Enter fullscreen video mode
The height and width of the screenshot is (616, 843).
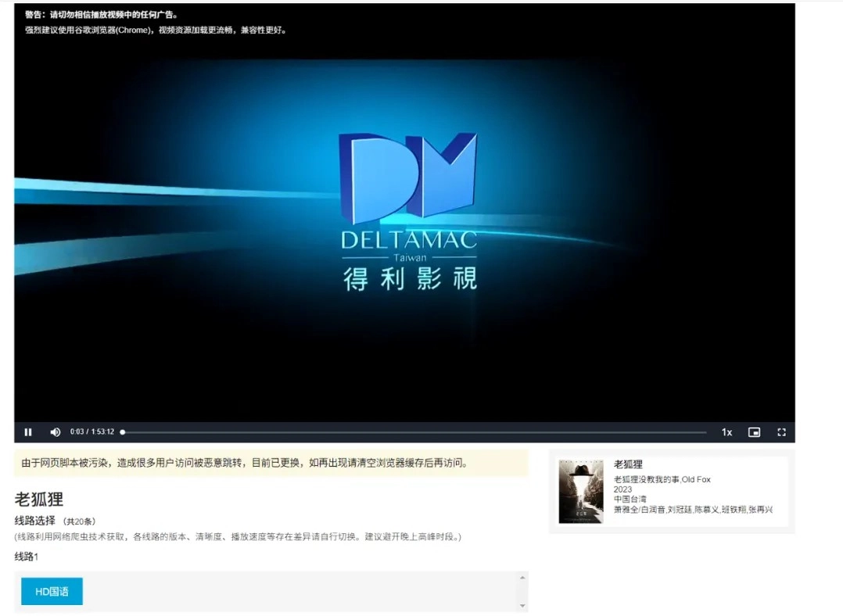(781, 432)
